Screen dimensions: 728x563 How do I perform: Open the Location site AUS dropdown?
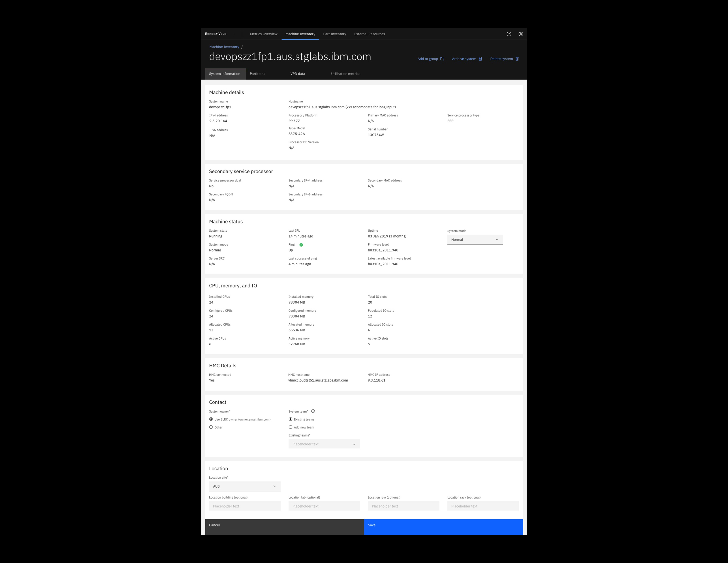point(245,486)
